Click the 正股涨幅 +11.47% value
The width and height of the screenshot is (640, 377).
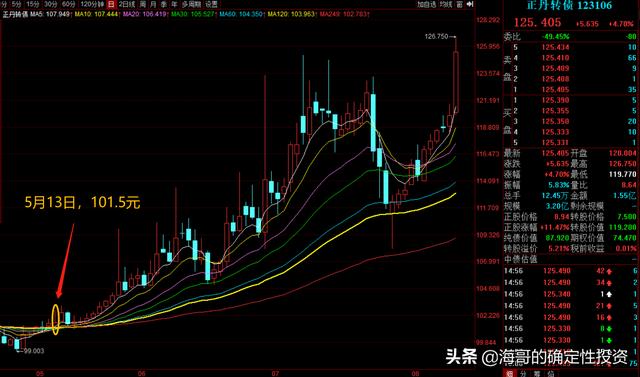tap(555, 228)
